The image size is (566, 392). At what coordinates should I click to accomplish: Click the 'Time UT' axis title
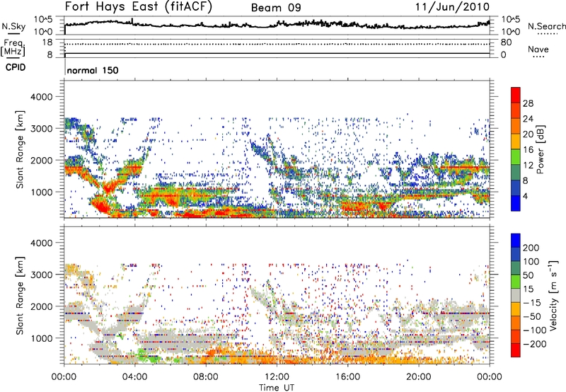pyautogui.click(x=277, y=388)
